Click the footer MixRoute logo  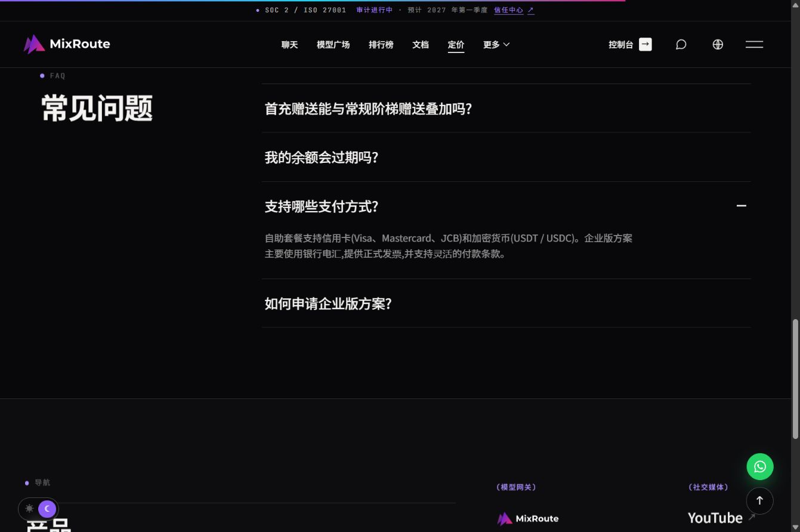[528, 518]
